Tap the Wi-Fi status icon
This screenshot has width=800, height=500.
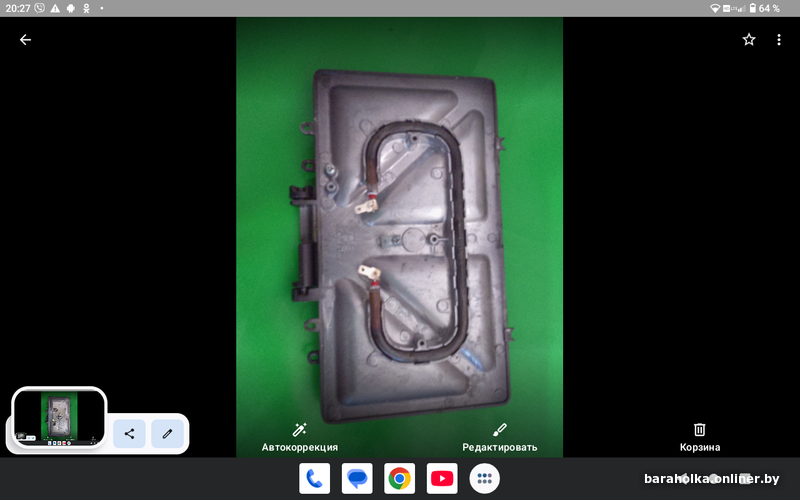pos(715,8)
